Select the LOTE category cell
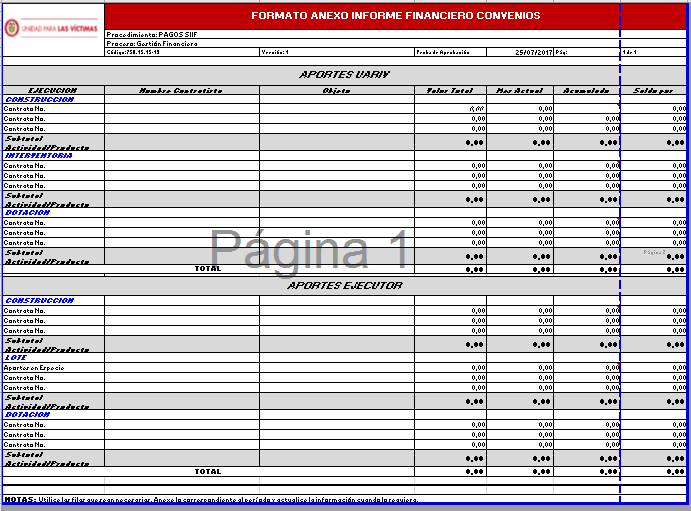Screen dimensions: 691x511 point(53,357)
